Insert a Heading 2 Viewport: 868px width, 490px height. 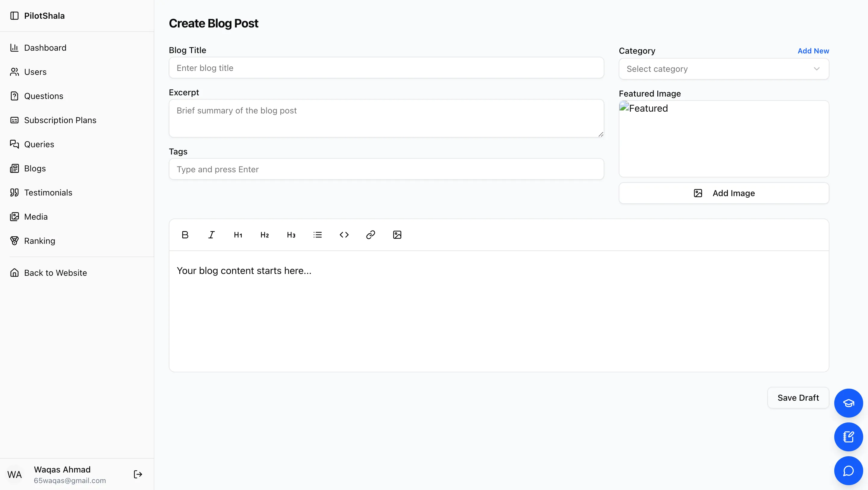click(265, 235)
